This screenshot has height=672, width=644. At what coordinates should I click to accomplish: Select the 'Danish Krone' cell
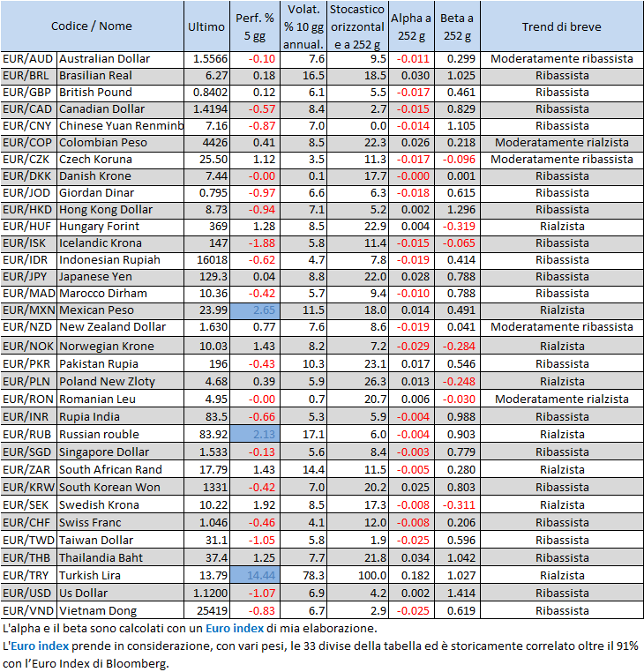click(121, 176)
